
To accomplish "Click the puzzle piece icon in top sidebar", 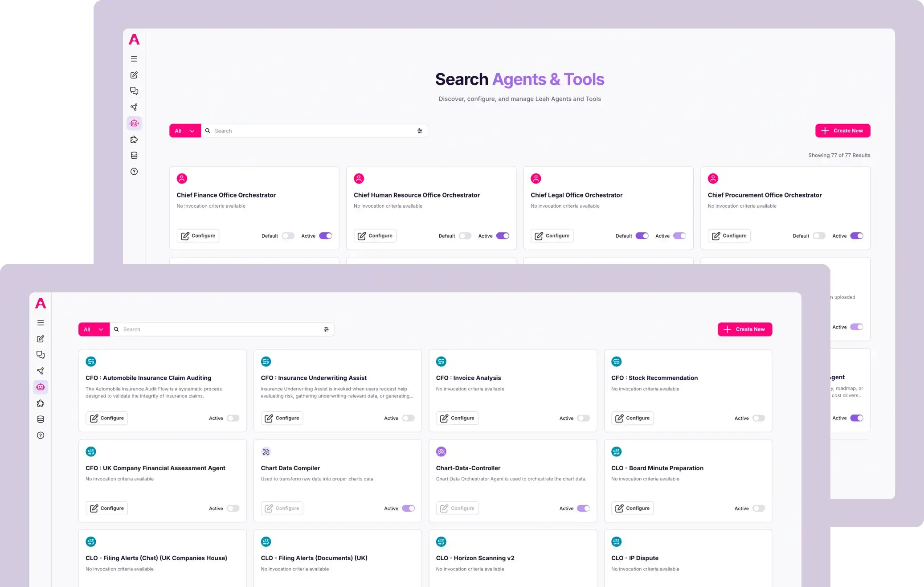I will (x=134, y=140).
